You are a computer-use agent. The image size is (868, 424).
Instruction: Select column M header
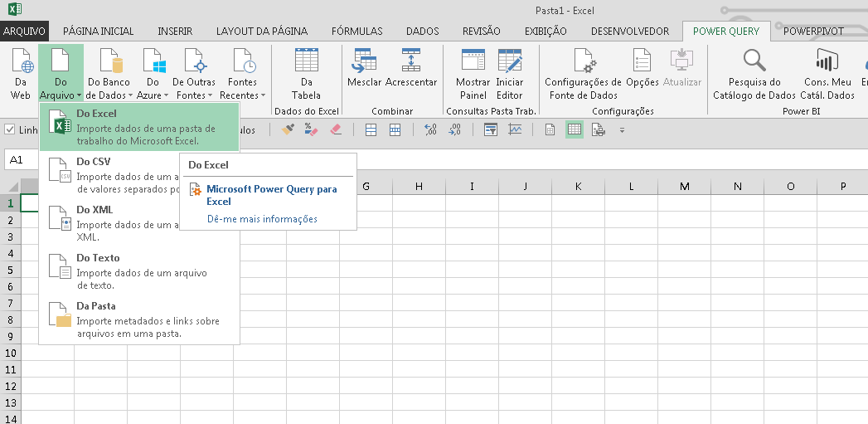[x=684, y=186]
